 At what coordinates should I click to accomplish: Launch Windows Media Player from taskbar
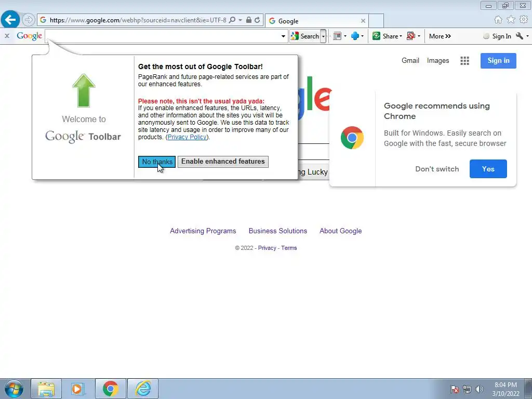[78, 389]
